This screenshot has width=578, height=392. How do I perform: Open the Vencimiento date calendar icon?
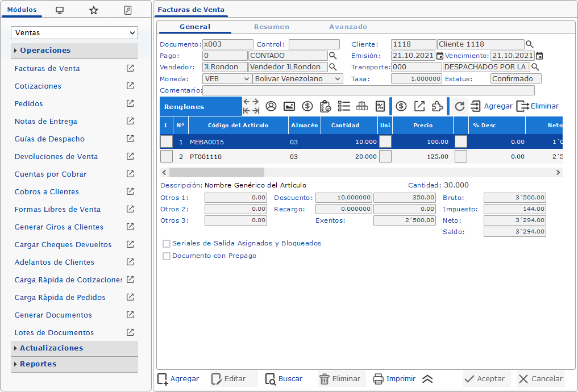click(x=539, y=56)
